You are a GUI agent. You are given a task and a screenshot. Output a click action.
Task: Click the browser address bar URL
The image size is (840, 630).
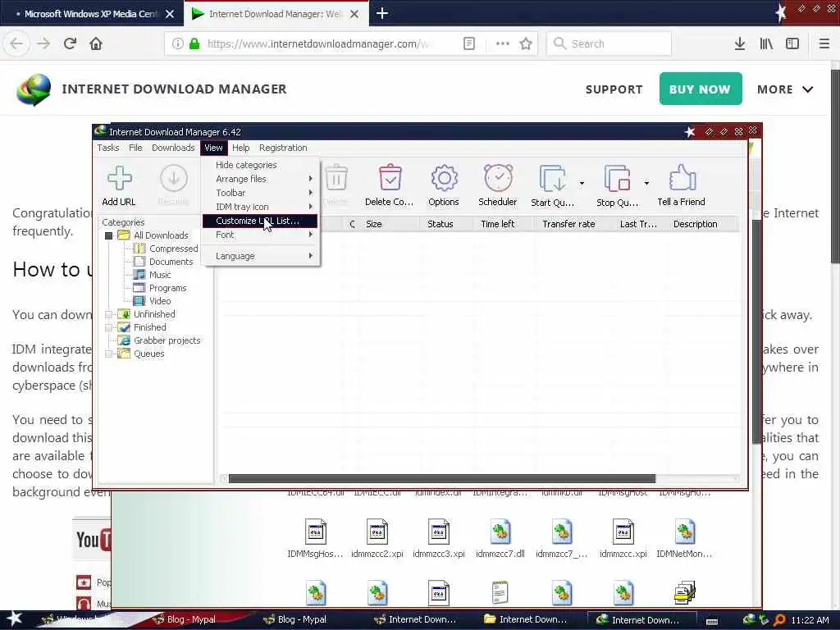[317, 44]
